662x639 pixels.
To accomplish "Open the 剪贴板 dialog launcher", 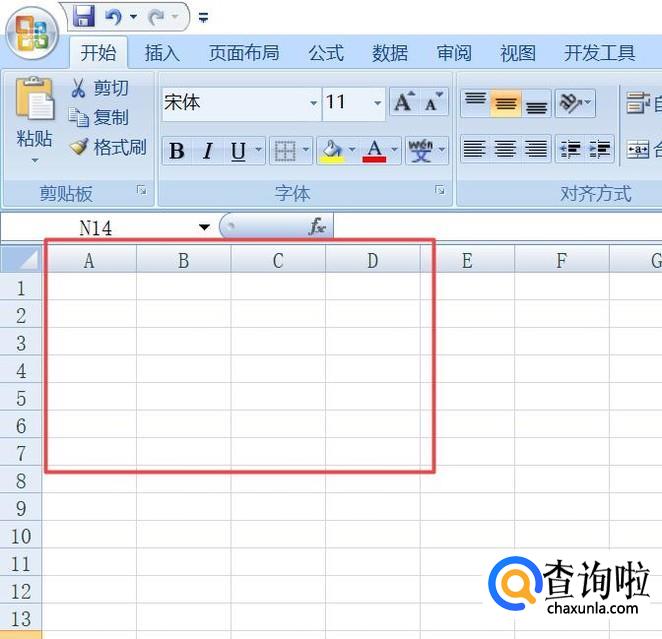I will 142,190.
